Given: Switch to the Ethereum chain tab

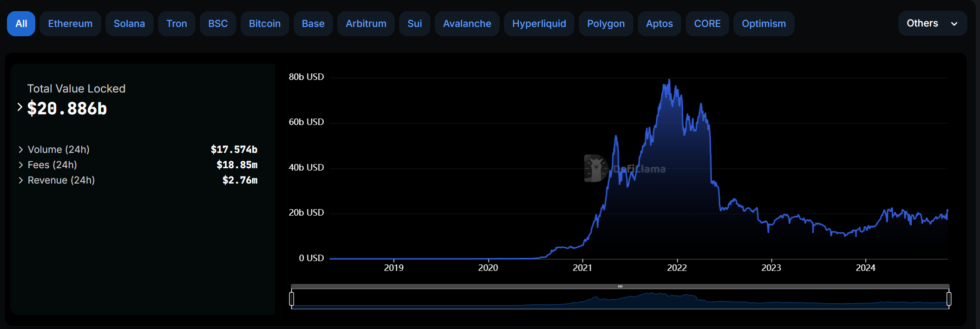Looking at the screenshot, I should pyautogui.click(x=70, y=24).
